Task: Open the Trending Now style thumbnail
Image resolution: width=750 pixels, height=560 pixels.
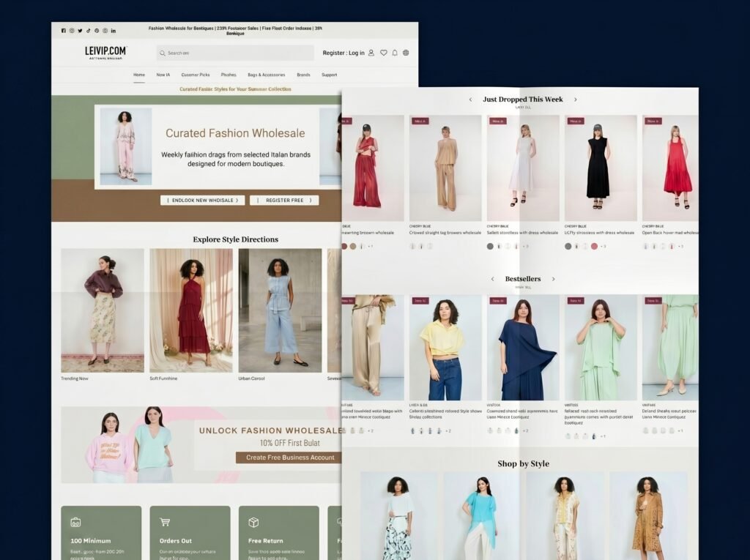Action: [103, 310]
